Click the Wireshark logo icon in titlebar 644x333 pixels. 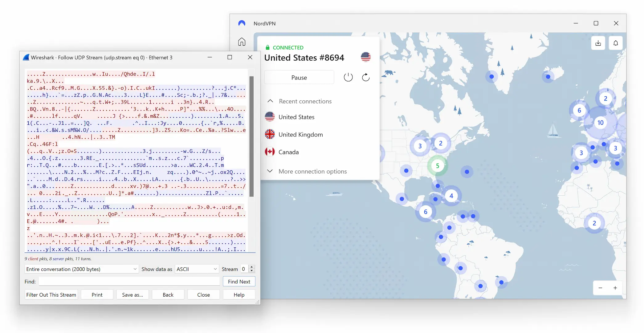coord(27,57)
